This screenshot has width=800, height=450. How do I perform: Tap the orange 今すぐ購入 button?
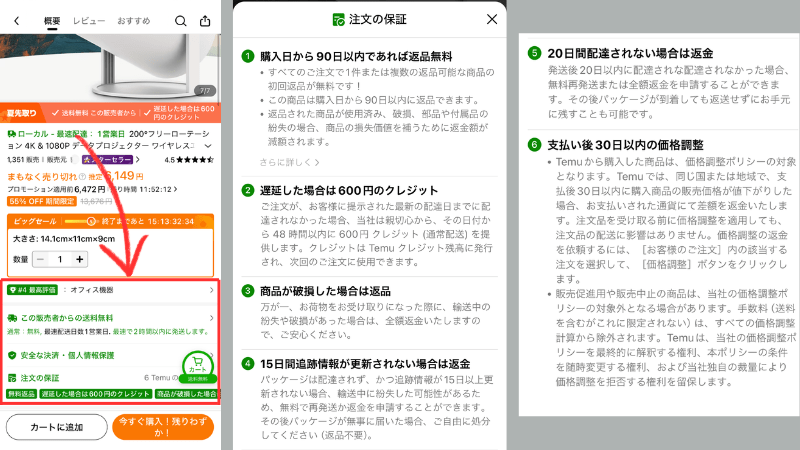(163, 427)
